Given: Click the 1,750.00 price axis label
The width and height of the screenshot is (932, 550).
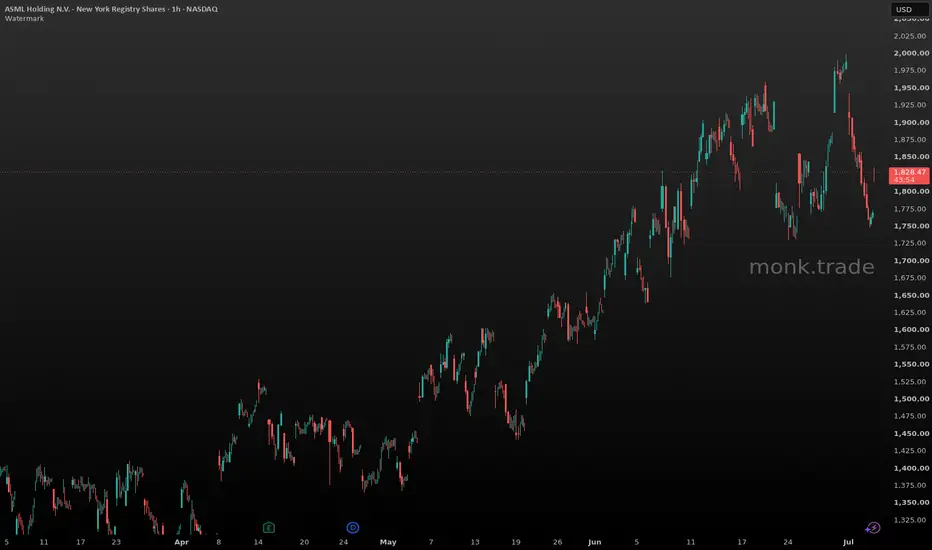Looking at the screenshot, I should click(911, 226).
